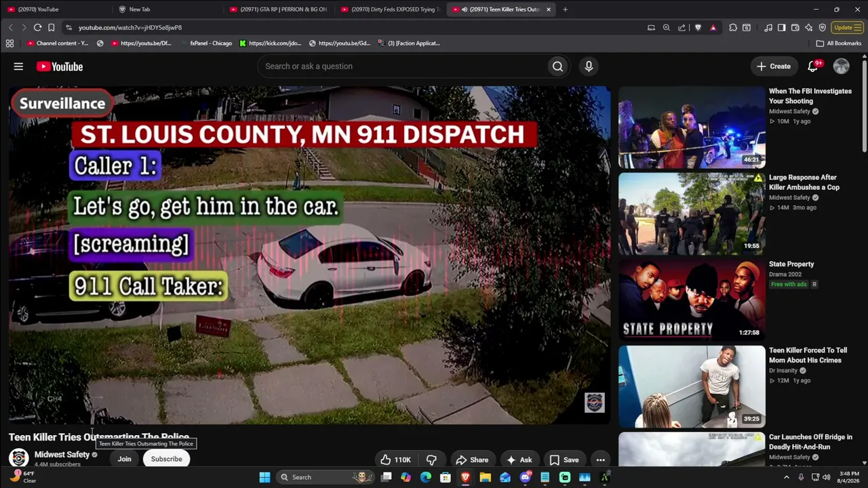Switch to the GTA RP PERRION tab
Image resolution: width=868 pixels, height=488 pixels.
pyautogui.click(x=278, y=9)
